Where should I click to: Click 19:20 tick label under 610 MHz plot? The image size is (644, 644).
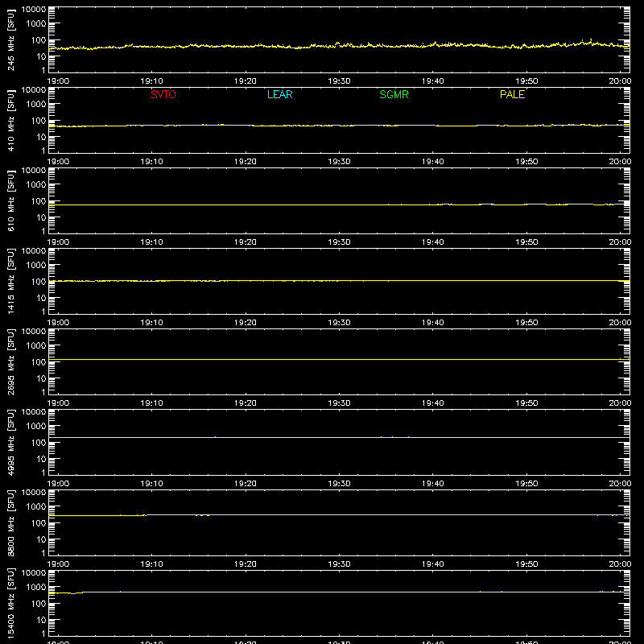click(x=246, y=242)
